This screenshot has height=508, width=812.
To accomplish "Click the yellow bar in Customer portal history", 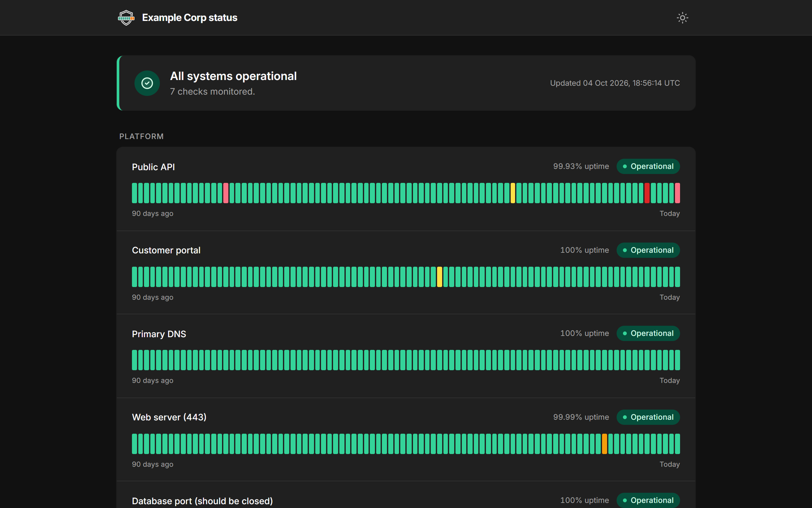I will click(x=440, y=277).
